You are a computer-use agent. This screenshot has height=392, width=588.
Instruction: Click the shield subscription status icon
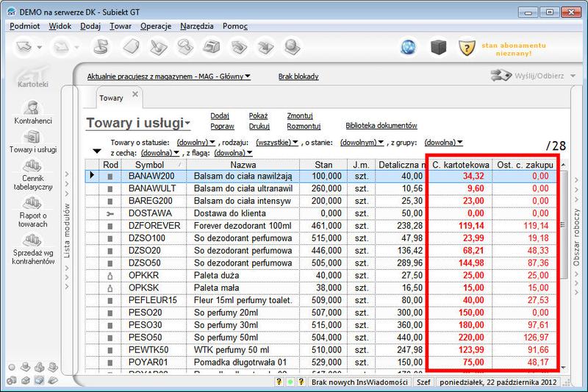pyautogui.click(x=465, y=48)
